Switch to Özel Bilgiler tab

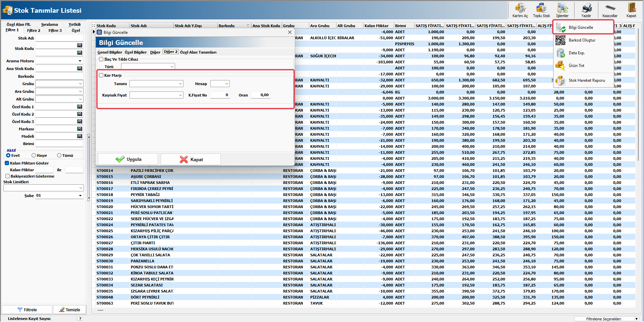[136, 52]
